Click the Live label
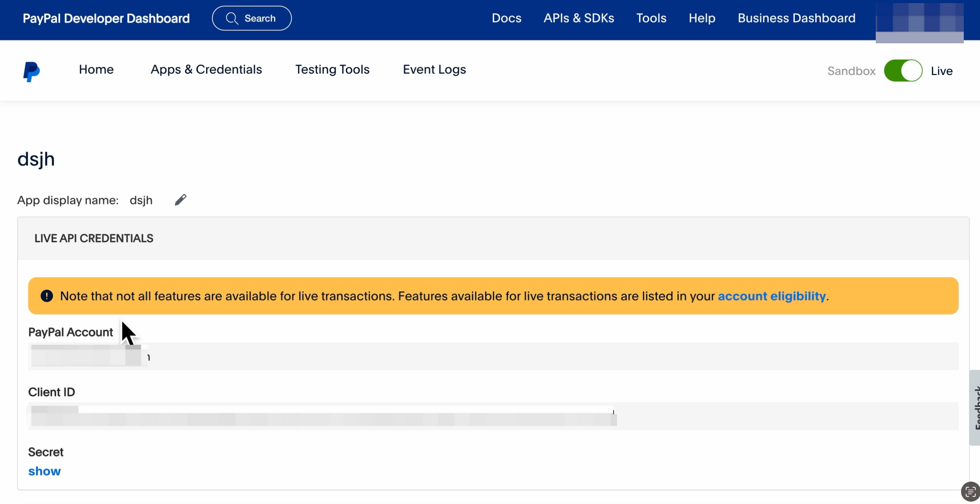This screenshot has width=980, height=504. (x=941, y=71)
